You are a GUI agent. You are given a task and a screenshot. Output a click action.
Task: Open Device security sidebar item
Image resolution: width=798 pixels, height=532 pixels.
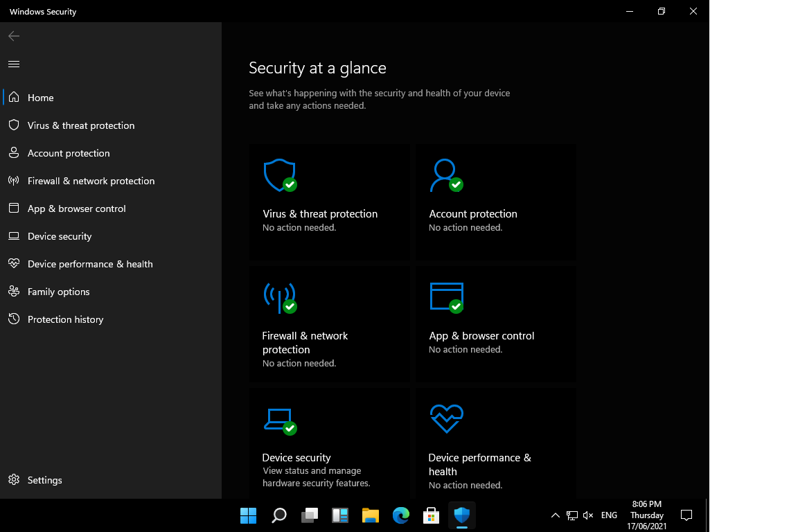(111, 236)
